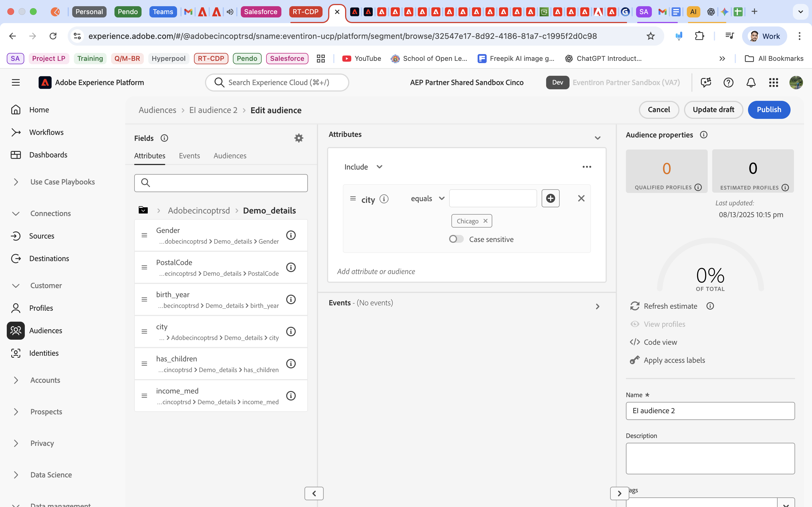Collapse the Attributes section chevron
This screenshot has width=812, height=507.
[597, 138]
